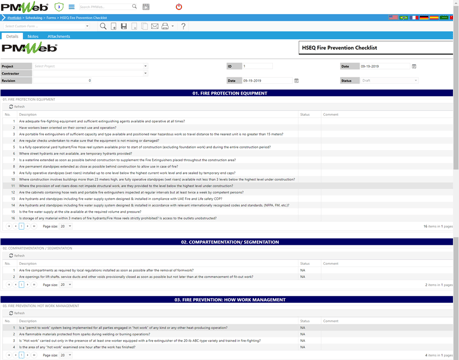Refresh the 01. Fire Protection Equipment grid

pos(17,107)
